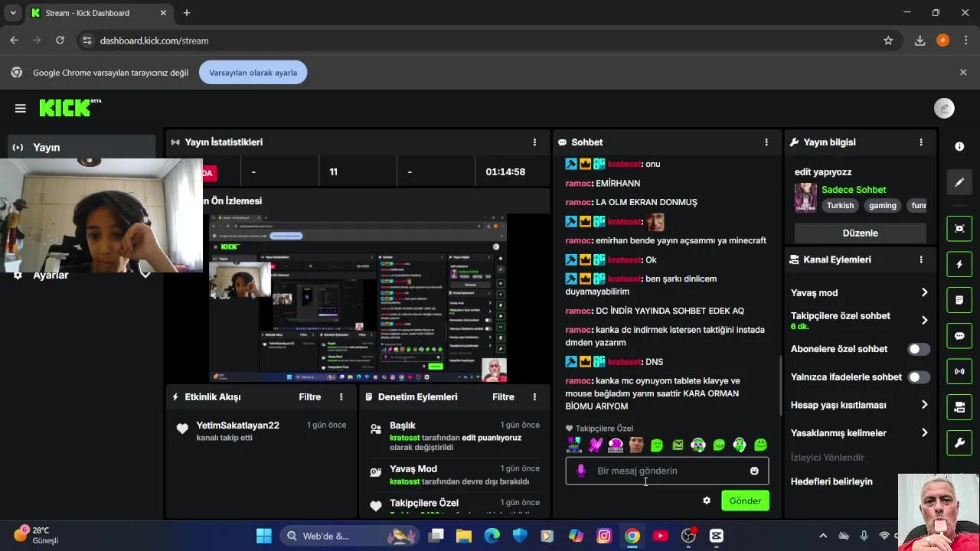Viewport: 980px width, 551px height.
Task: Open the Instagram taskbar icon
Action: click(604, 536)
